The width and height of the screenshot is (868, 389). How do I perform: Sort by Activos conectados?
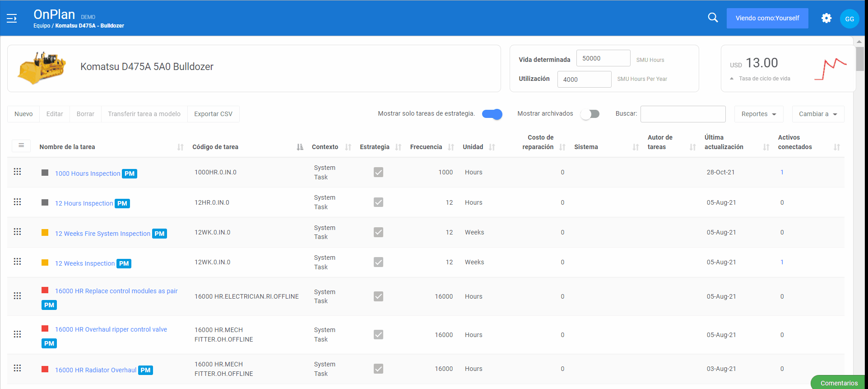coord(837,147)
